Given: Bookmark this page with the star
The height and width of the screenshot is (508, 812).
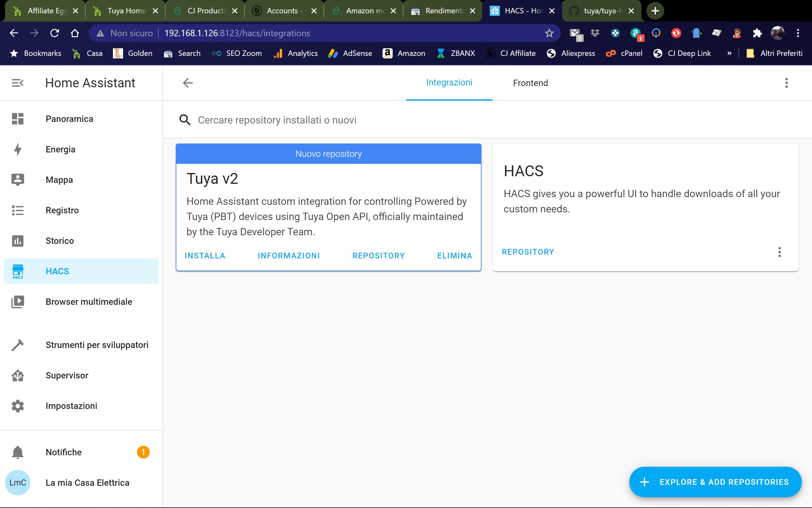Looking at the screenshot, I should click(x=549, y=33).
